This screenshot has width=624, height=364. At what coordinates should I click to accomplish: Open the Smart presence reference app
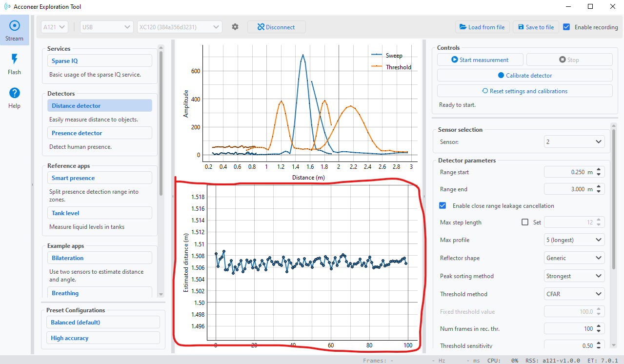[100, 178]
